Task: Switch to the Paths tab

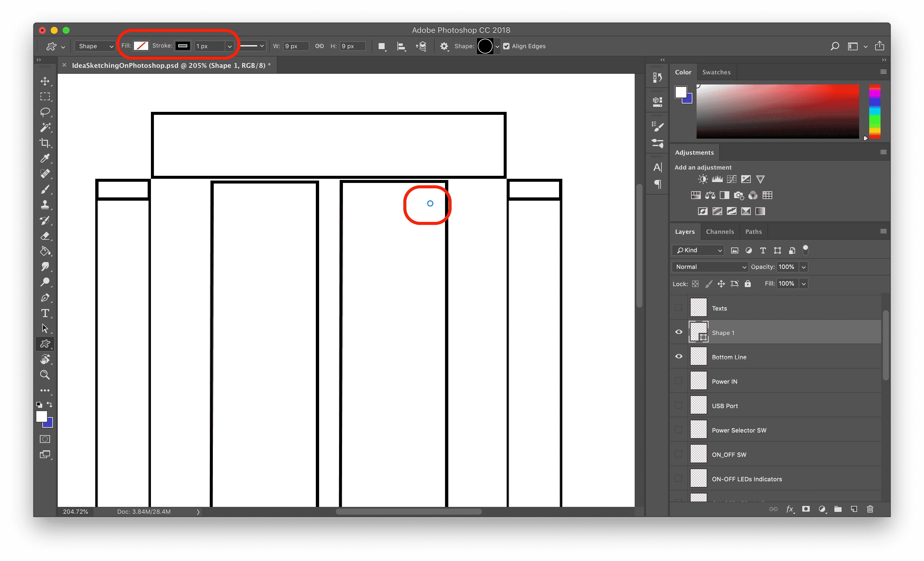Action: [753, 231]
